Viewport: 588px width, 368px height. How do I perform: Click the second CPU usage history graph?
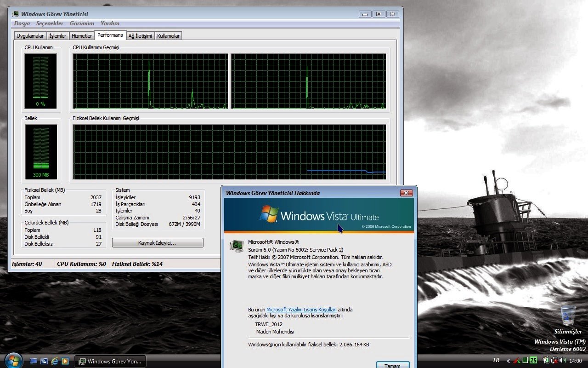coord(308,81)
